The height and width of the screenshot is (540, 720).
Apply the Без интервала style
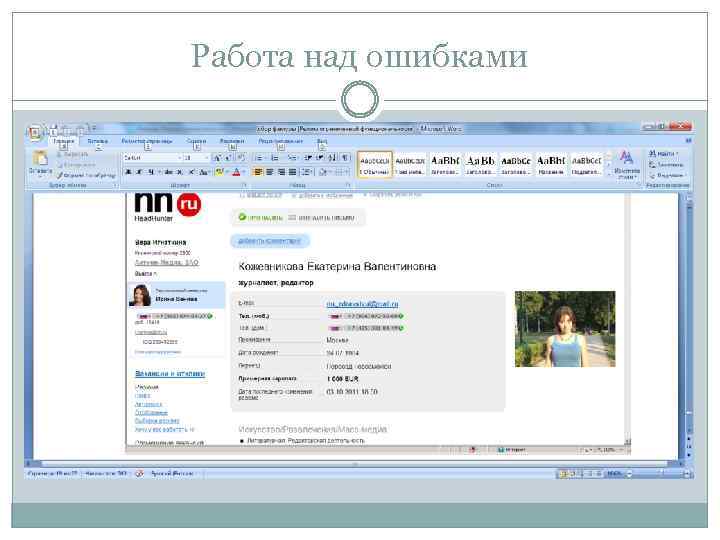(410, 165)
